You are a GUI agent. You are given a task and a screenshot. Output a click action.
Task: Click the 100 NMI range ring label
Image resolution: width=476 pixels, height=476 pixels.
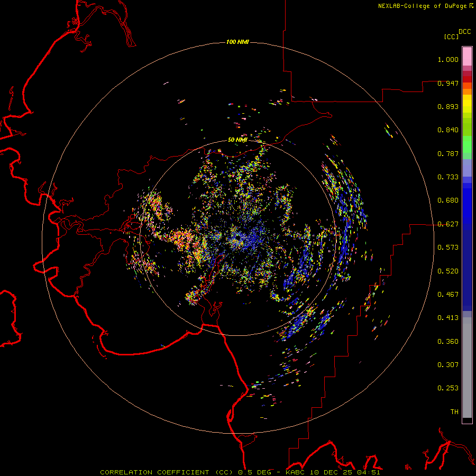click(237, 42)
